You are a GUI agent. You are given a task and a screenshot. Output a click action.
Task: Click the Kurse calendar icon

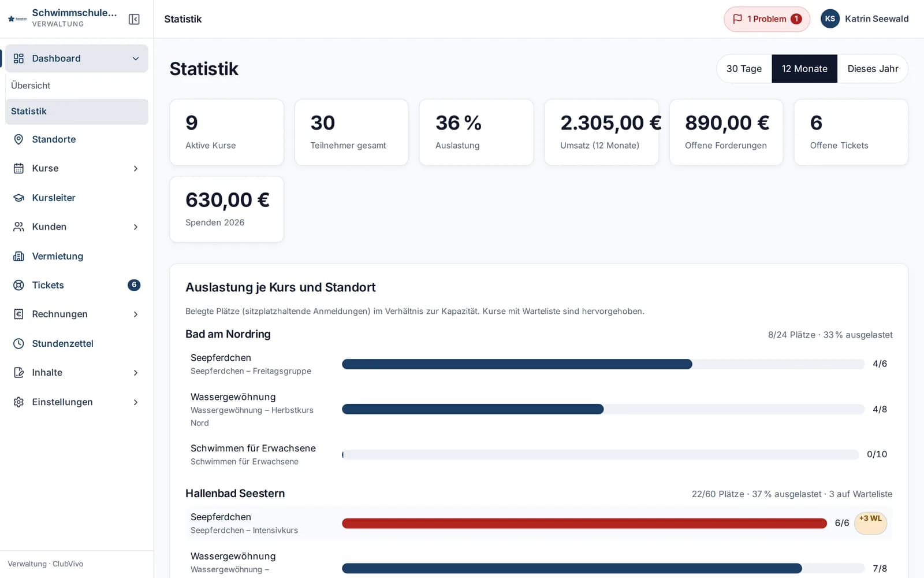point(18,168)
